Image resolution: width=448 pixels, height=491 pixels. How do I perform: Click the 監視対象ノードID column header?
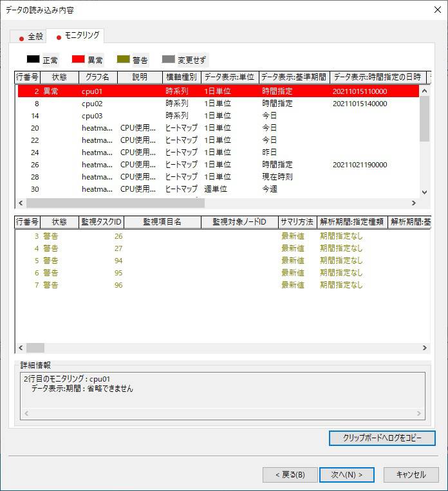239,222
